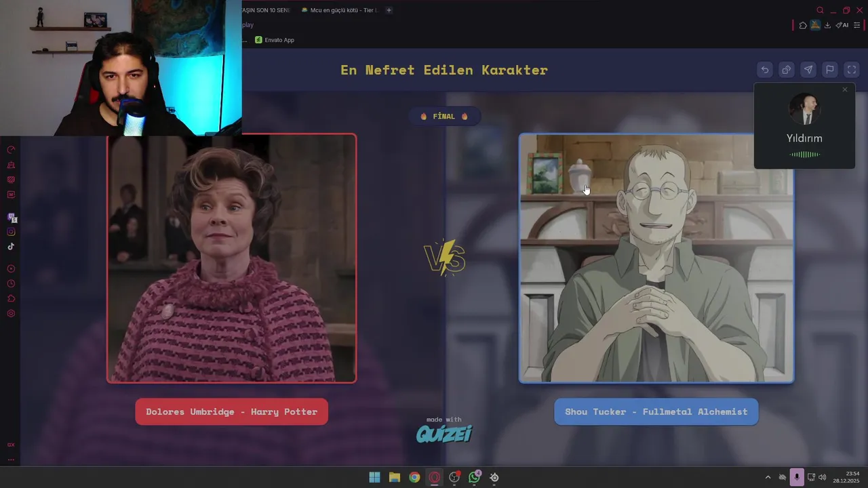Open the AI assistant button in browser toolbar
This screenshot has width=868, height=488.
tap(842, 25)
